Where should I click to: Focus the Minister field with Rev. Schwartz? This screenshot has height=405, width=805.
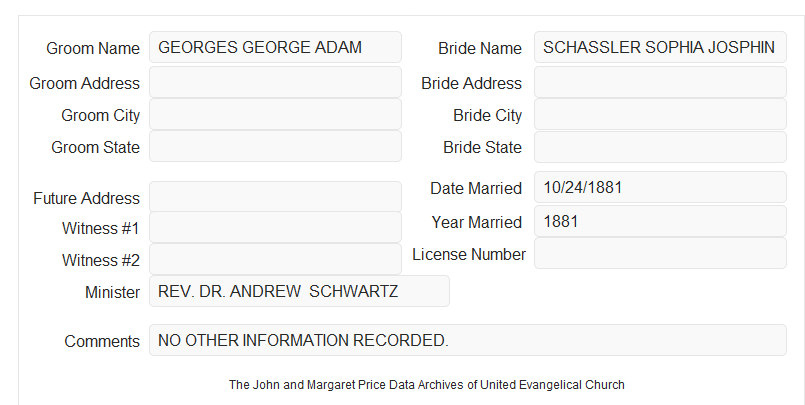[x=299, y=291]
